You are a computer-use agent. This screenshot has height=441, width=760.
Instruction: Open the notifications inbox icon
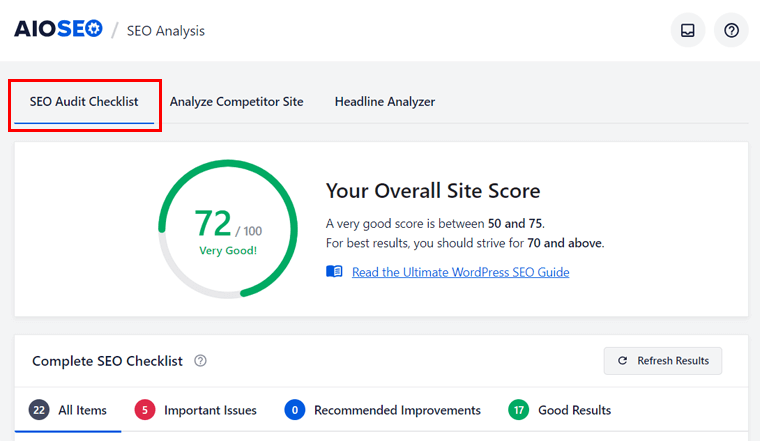(687, 30)
